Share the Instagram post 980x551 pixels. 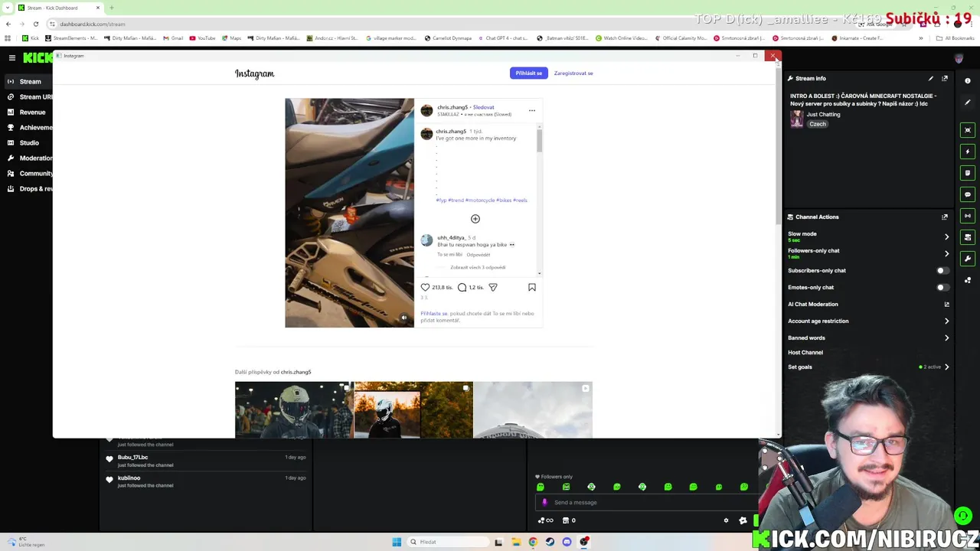(x=493, y=287)
